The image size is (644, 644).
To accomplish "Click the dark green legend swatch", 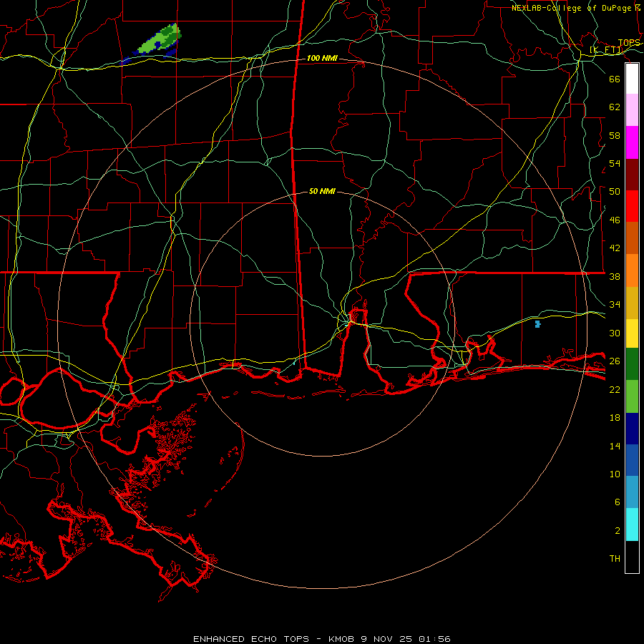I will (x=632, y=364).
